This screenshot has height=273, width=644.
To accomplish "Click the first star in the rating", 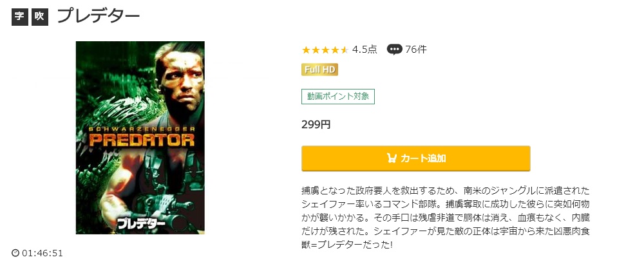I will 306,50.
